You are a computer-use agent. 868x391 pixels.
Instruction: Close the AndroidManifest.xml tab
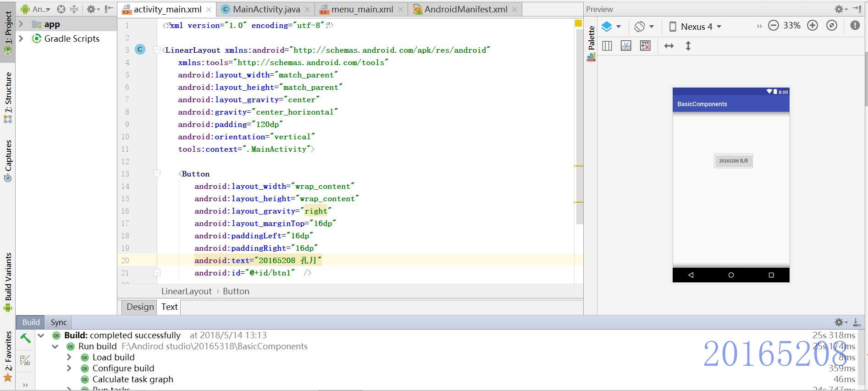click(514, 9)
